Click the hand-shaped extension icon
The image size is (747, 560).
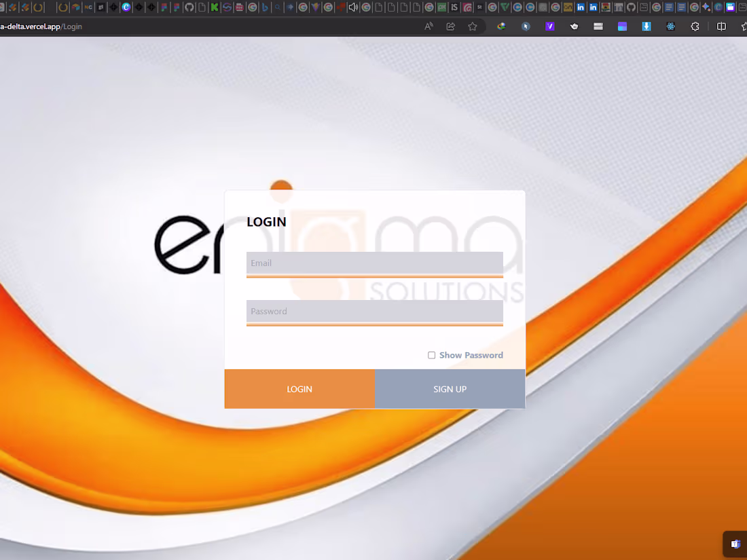[574, 26]
